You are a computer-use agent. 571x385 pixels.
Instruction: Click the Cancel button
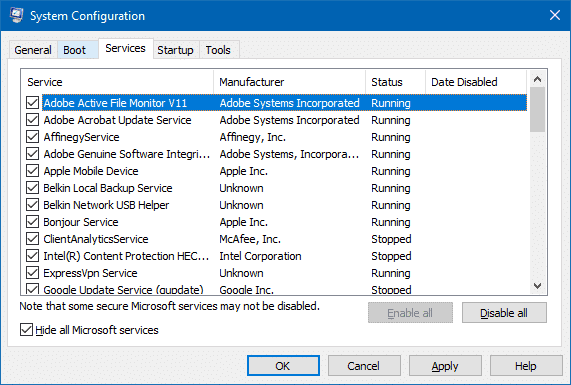364,366
